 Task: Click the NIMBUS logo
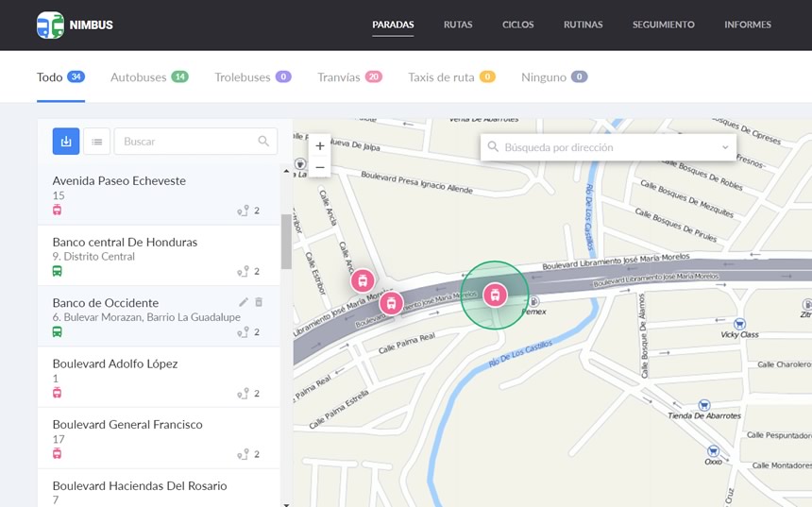point(75,25)
